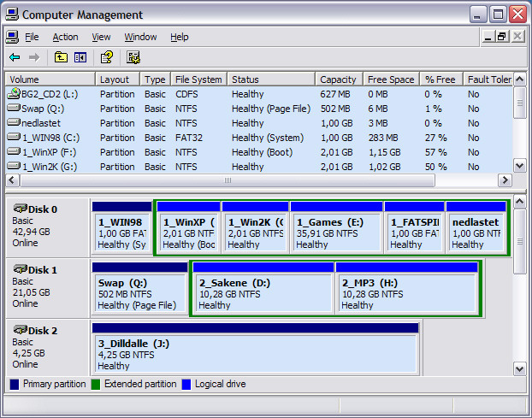Click the 'Healthy (Page File)' status for Swap

click(271, 109)
